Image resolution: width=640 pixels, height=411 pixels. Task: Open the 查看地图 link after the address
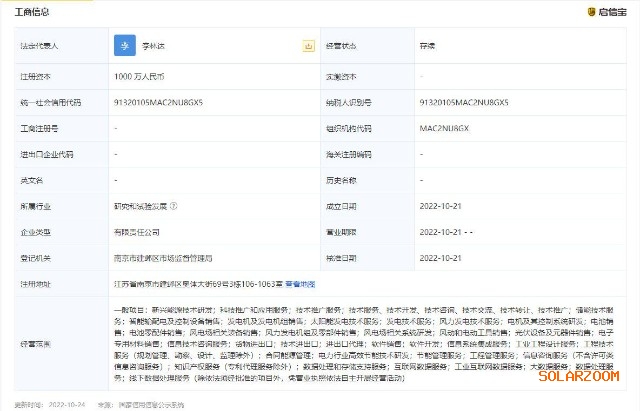click(303, 284)
